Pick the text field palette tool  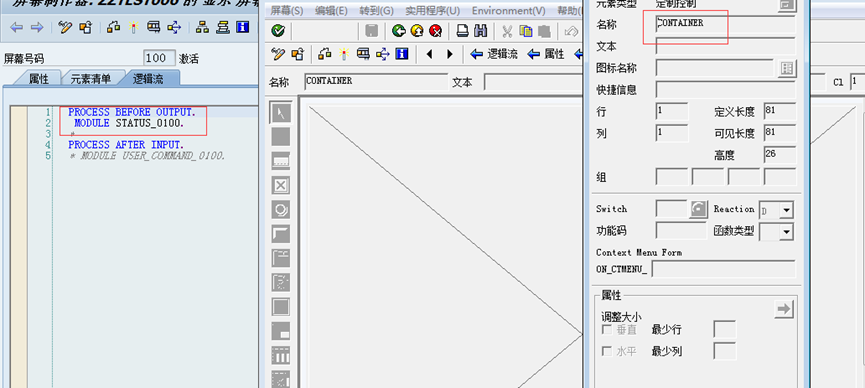click(281, 137)
